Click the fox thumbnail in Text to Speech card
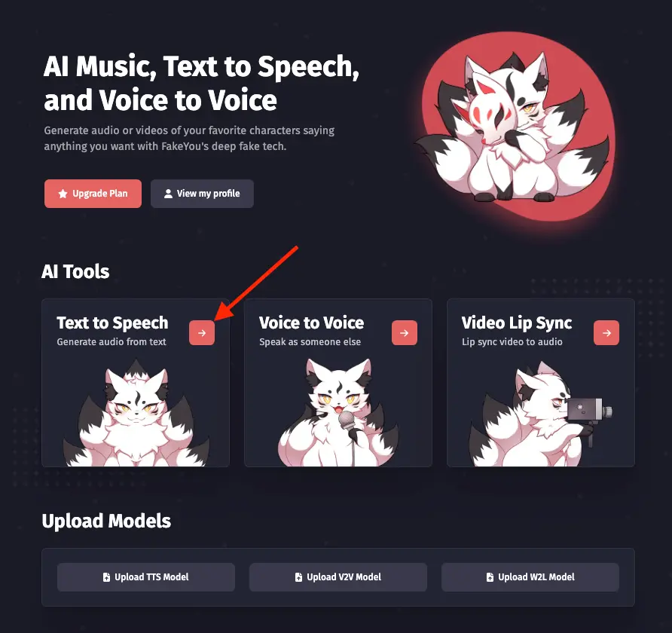This screenshot has height=633, width=672. [x=136, y=413]
